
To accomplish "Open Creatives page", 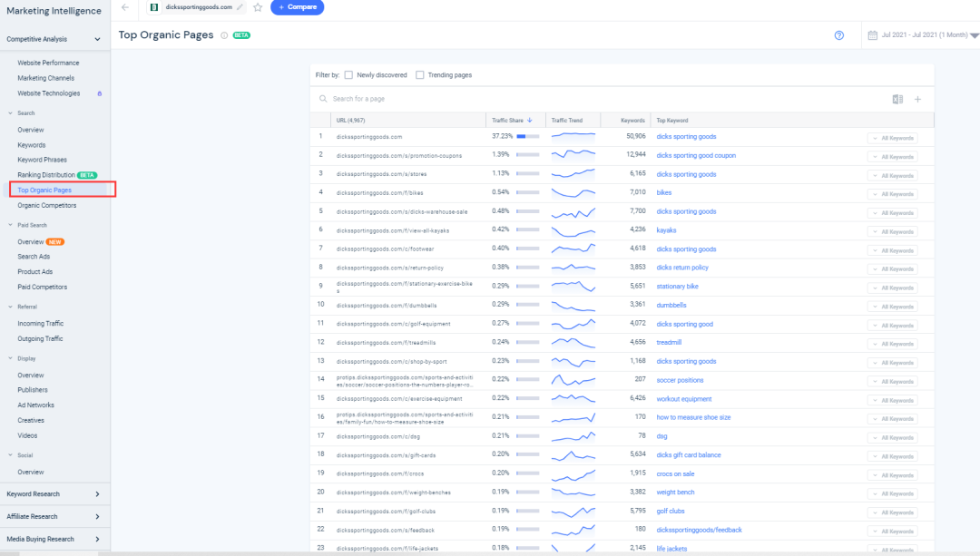I will pyautogui.click(x=31, y=421).
